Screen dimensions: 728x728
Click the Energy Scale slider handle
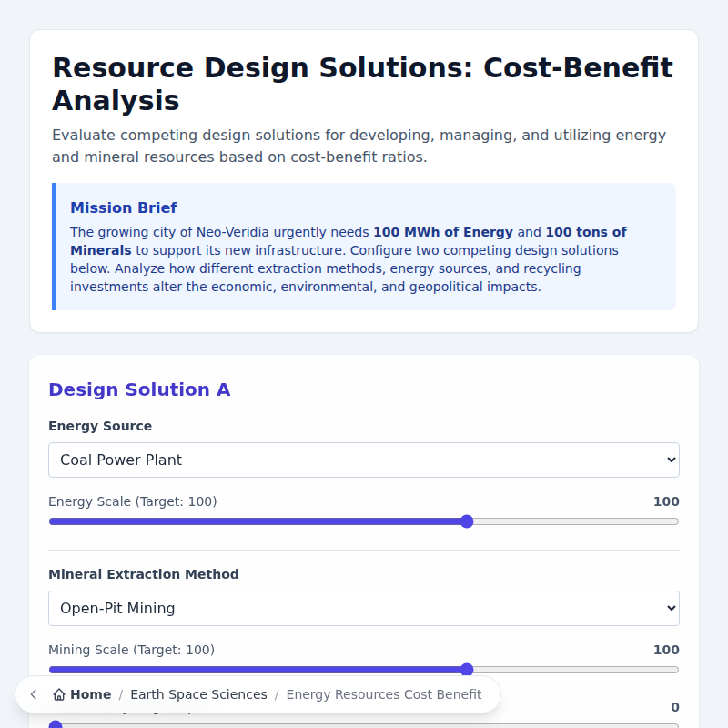tap(467, 521)
